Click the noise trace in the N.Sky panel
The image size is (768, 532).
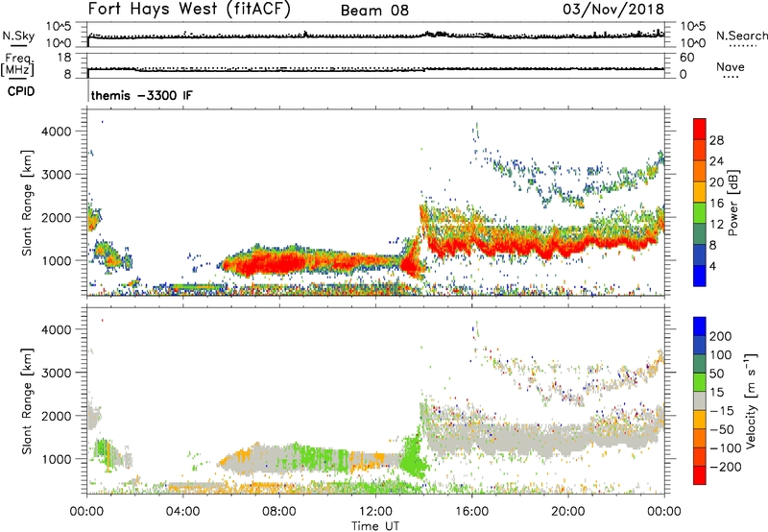click(x=375, y=36)
